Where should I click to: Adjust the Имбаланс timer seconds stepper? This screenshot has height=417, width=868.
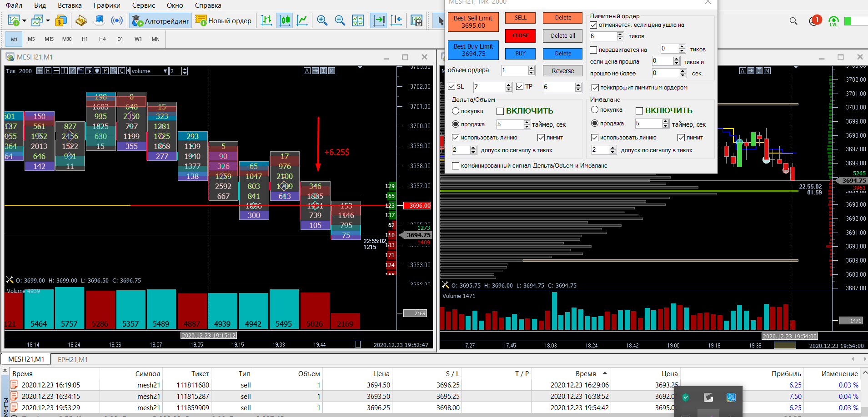pyautogui.click(x=666, y=124)
